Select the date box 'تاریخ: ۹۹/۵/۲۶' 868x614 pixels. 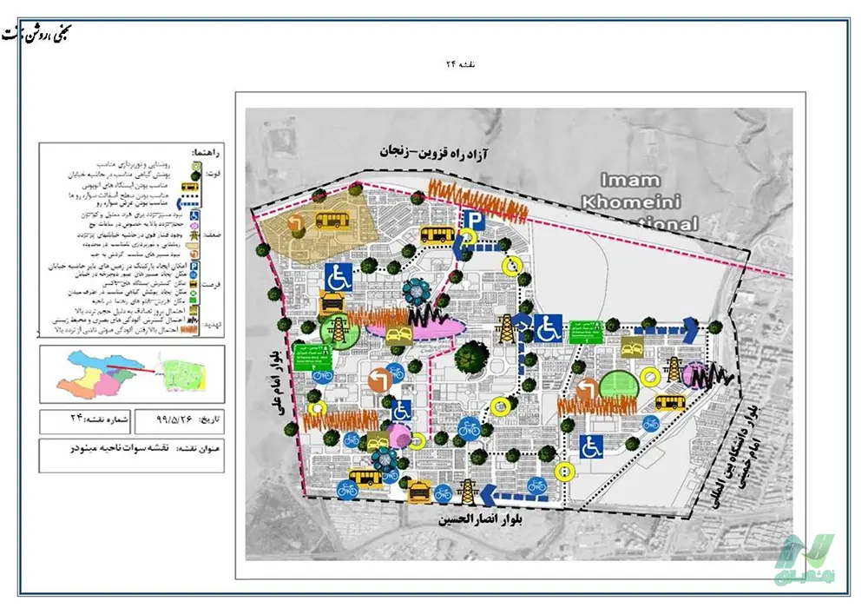[x=180, y=422]
